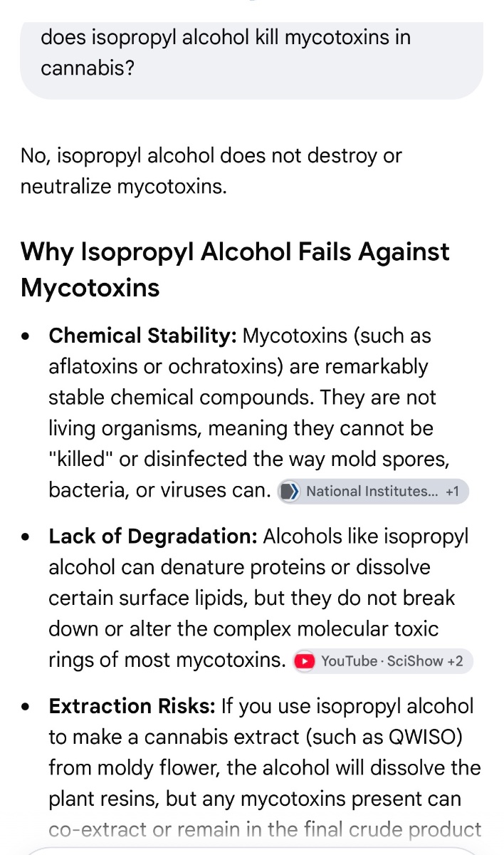Screen dimensions: 504x855
Task: Tap the bullet dot before Chemical Stability
Action: point(26,338)
